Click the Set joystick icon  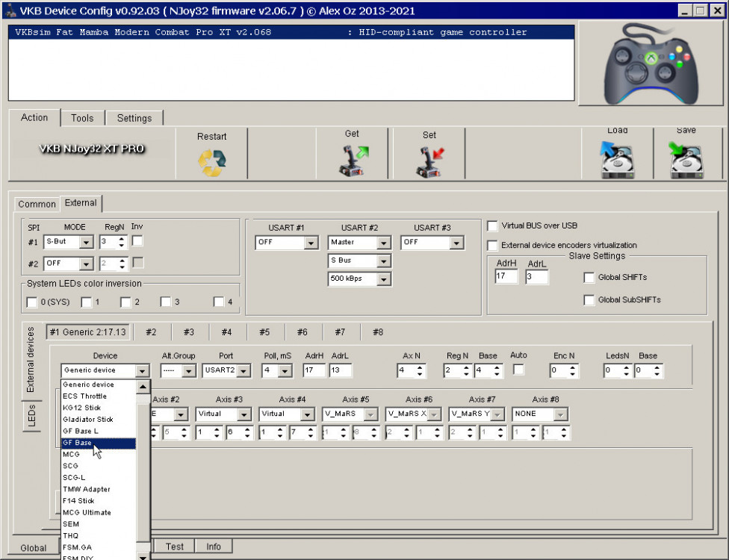coord(429,162)
